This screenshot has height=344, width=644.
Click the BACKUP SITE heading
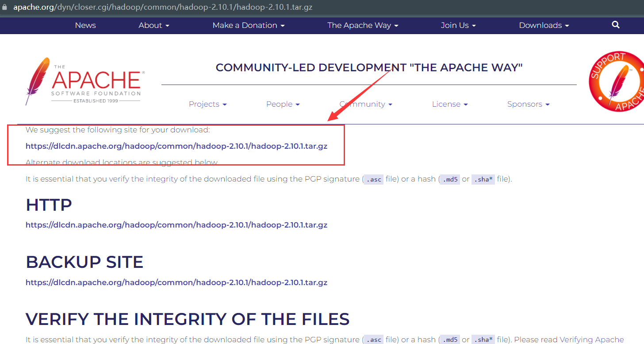84,262
